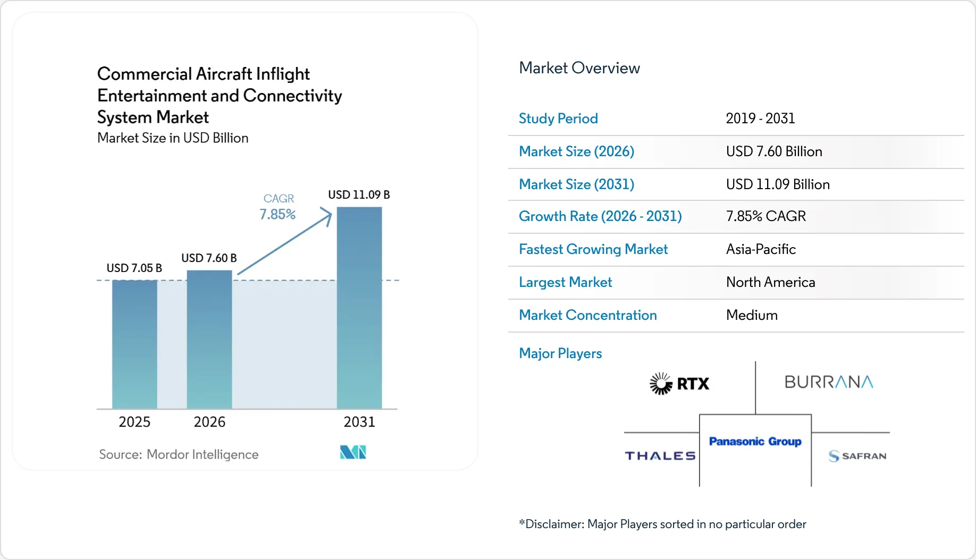Click the 2025 axis label
Image resolution: width=976 pixels, height=560 pixels.
[x=134, y=422]
